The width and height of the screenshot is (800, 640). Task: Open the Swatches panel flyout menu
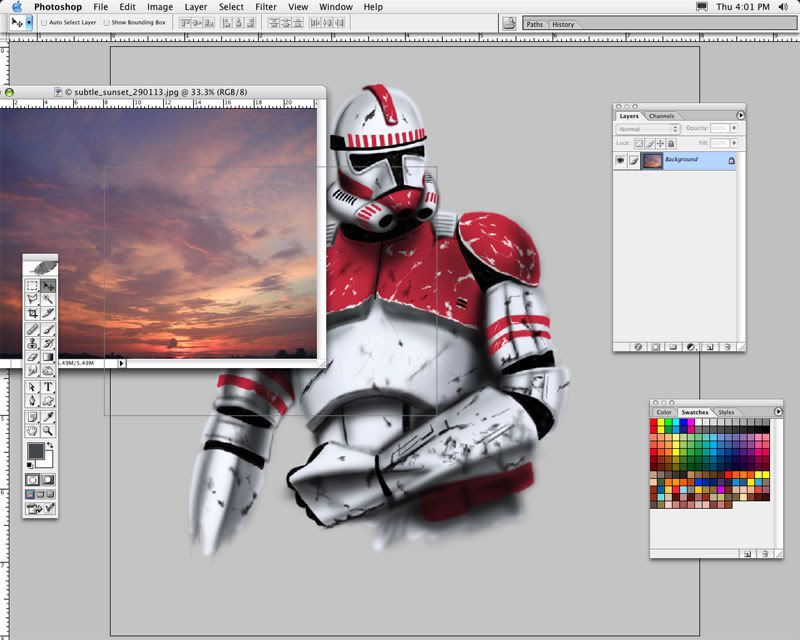pyautogui.click(x=778, y=411)
